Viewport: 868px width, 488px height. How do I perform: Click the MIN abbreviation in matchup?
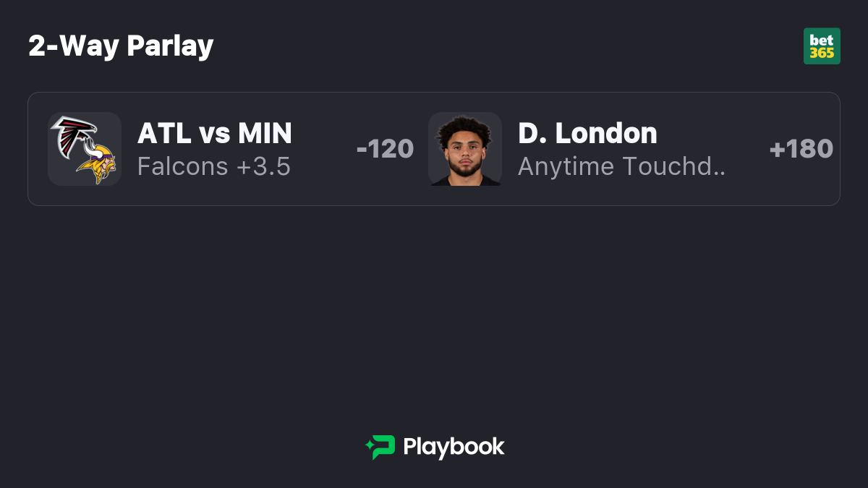pyautogui.click(x=265, y=133)
